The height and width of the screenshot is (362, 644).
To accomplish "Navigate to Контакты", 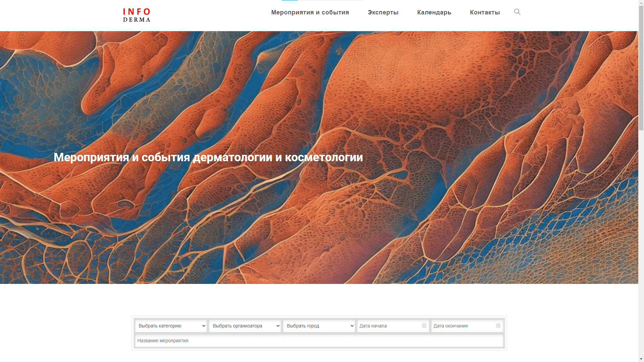I will tap(485, 12).
